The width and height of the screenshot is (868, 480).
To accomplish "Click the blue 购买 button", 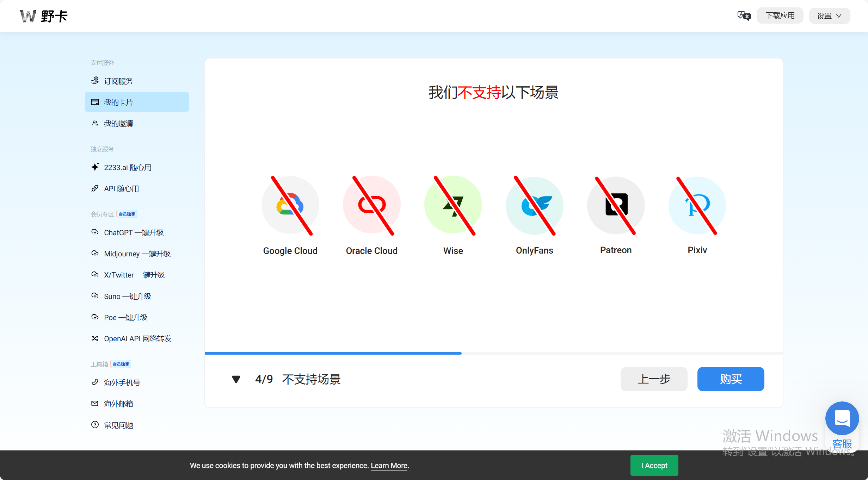I will click(x=731, y=379).
